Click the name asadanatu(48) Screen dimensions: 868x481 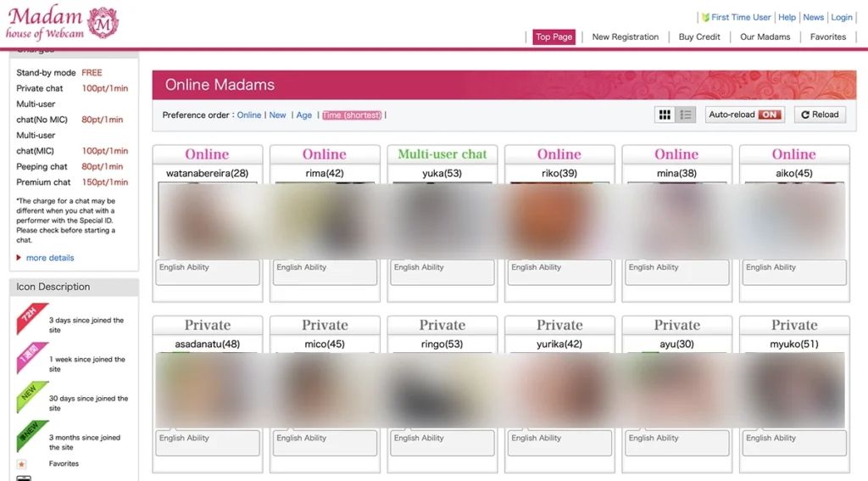click(x=208, y=344)
